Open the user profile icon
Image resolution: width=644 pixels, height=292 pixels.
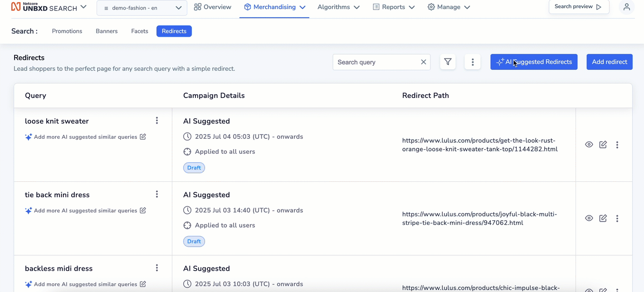click(x=626, y=7)
